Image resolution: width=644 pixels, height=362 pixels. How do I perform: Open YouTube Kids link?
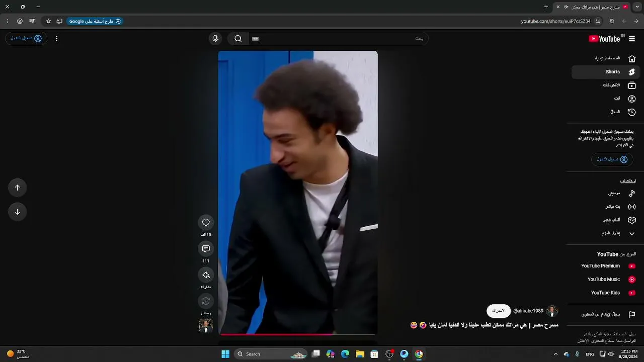coord(605,293)
